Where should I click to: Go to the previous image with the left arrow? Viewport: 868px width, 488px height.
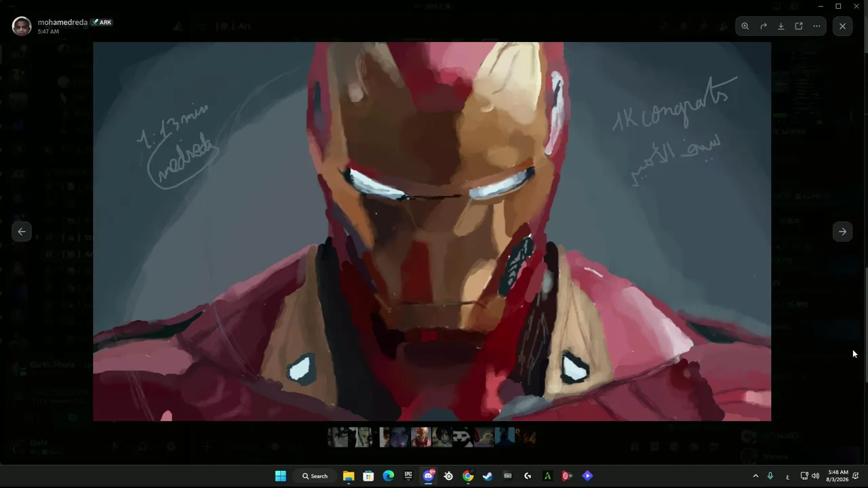pyautogui.click(x=22, y=232)
